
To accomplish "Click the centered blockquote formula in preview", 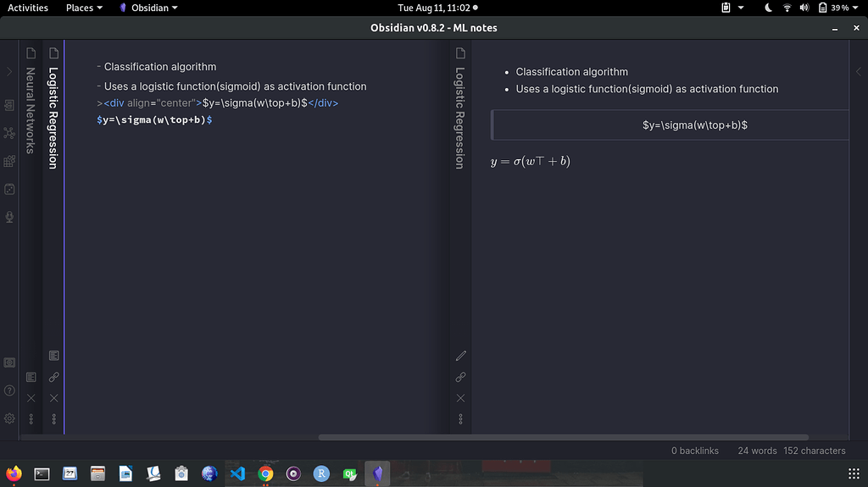I will 695,125.
